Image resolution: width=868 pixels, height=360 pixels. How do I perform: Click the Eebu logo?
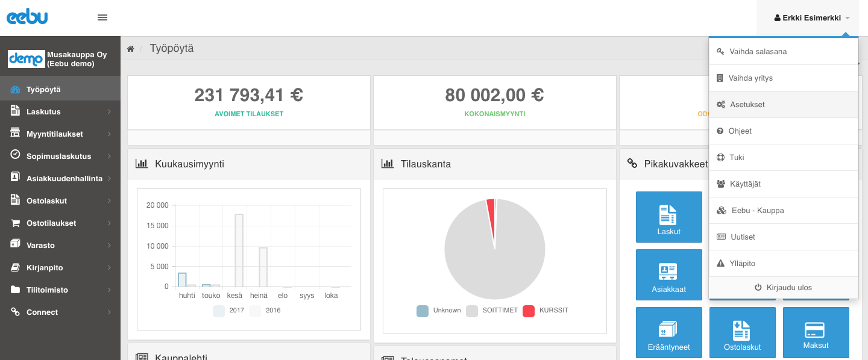27,17
